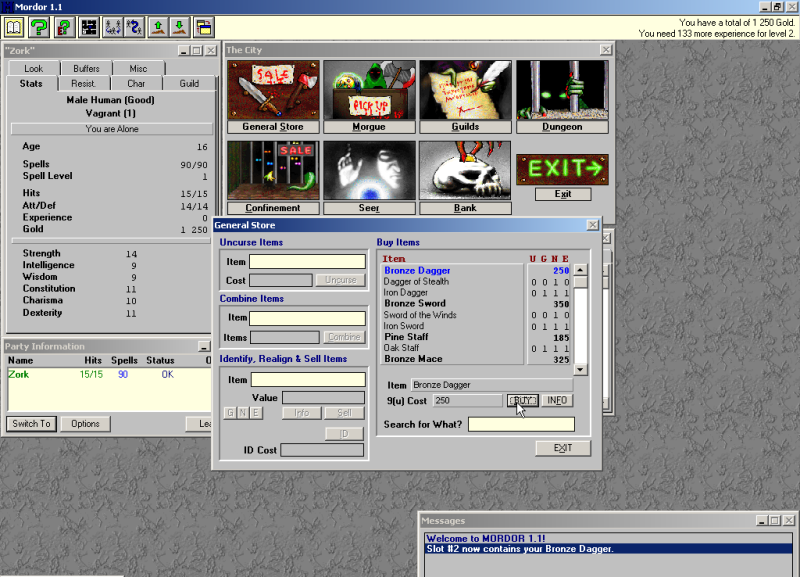Enter the Dungeon gate icon
This screenshot has width=800, height=577.
[561, 90]
